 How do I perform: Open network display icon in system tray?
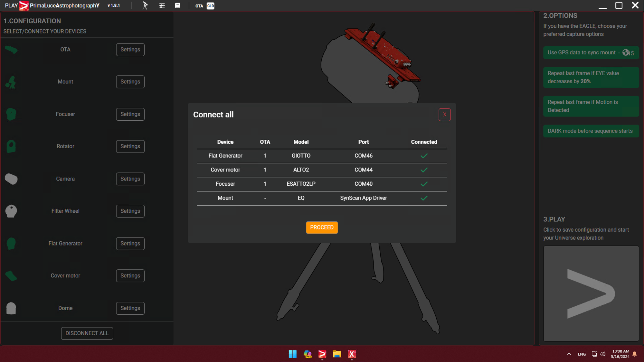click(x=594, y=354)
